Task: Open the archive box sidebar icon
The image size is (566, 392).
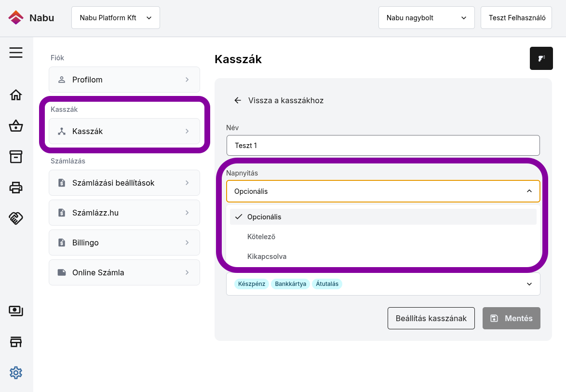Action: (x=16, y=157)
